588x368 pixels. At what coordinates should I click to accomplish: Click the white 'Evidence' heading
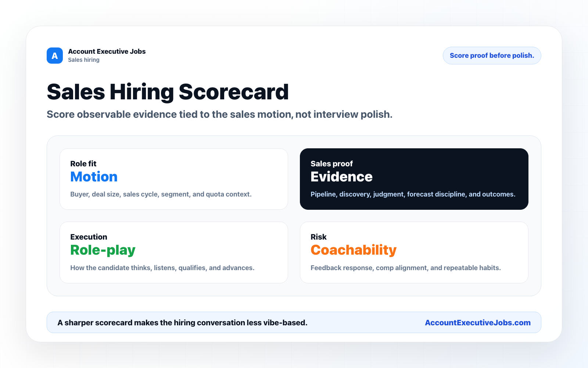pos(341,177)
